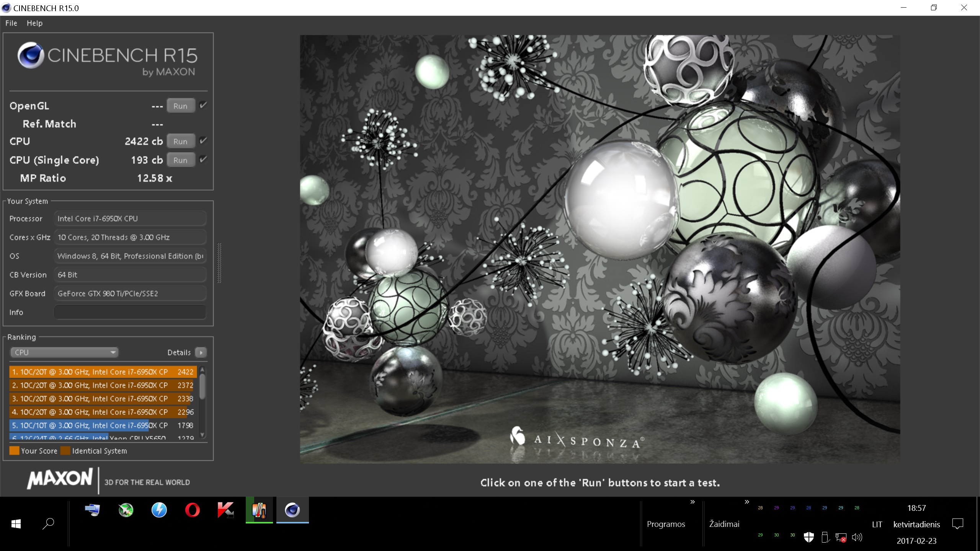Open the Windows Start menu

coord(16,524)
